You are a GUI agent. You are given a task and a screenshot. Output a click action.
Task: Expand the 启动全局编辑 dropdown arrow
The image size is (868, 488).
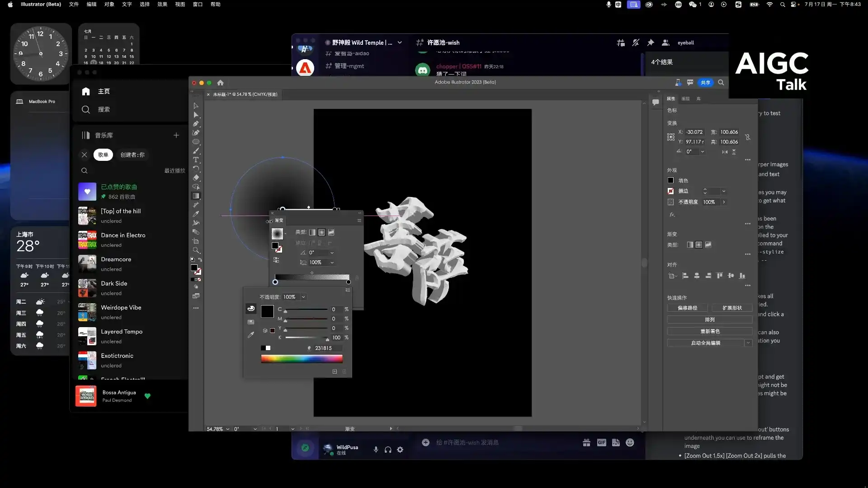click(748, 343)
